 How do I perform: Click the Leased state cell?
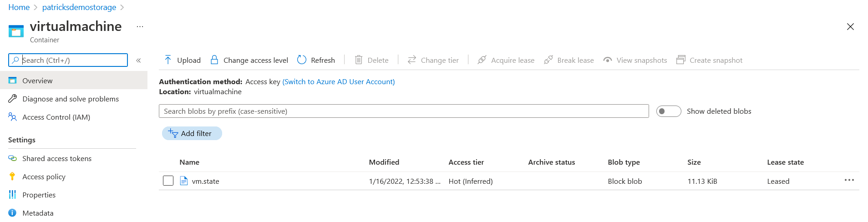[x=778, y=181]
